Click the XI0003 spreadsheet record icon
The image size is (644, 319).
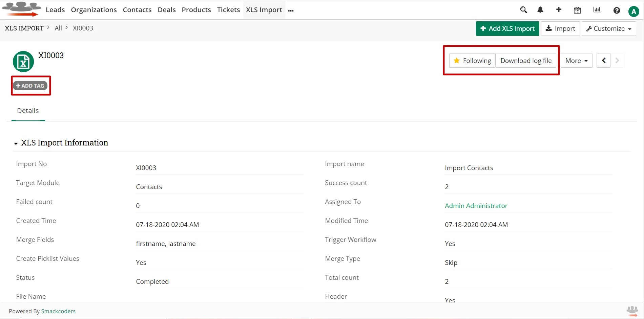[23, 61]
